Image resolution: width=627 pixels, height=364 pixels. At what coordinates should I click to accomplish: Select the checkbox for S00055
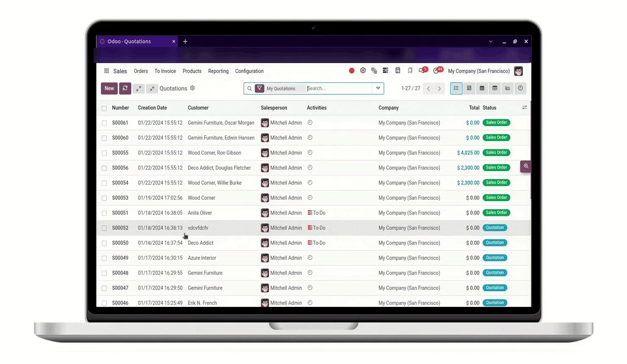pyautogui.click(x=104, y=153)
